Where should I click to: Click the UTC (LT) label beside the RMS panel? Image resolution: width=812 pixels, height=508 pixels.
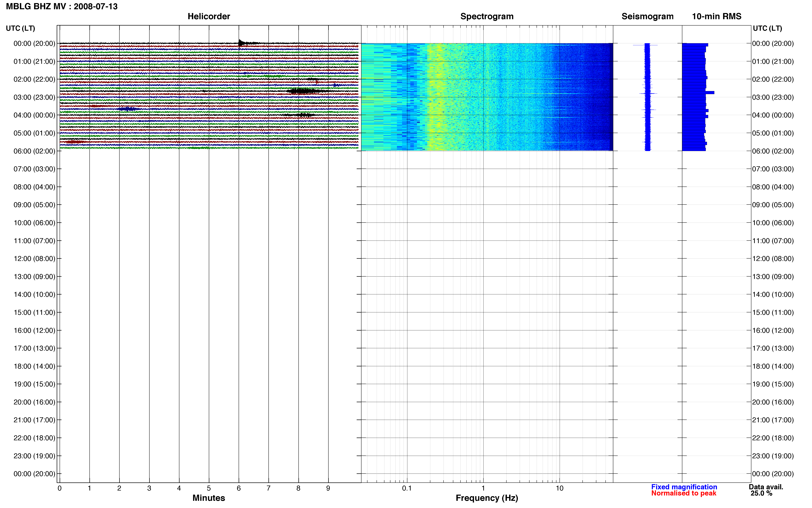pos(767,28)
